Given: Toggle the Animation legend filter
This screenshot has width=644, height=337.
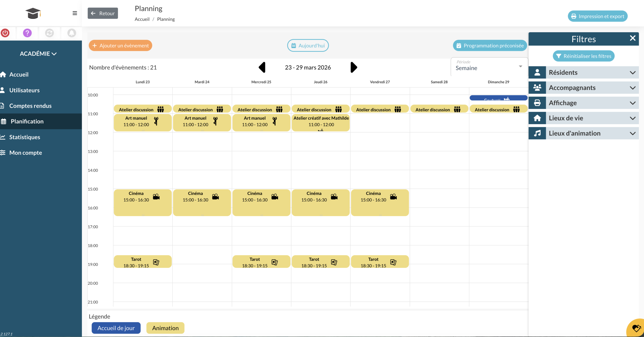Looking at the screenshot, I should point(165,328).
